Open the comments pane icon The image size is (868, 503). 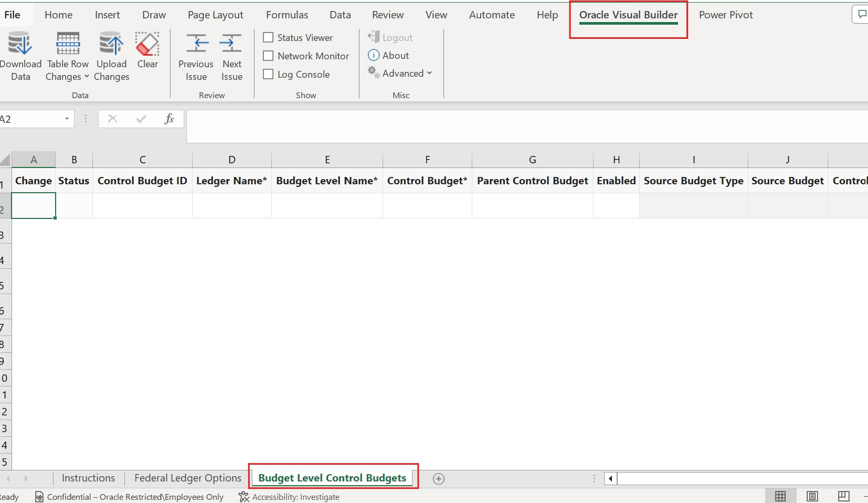pyautogui.click(x=861, y=14)
